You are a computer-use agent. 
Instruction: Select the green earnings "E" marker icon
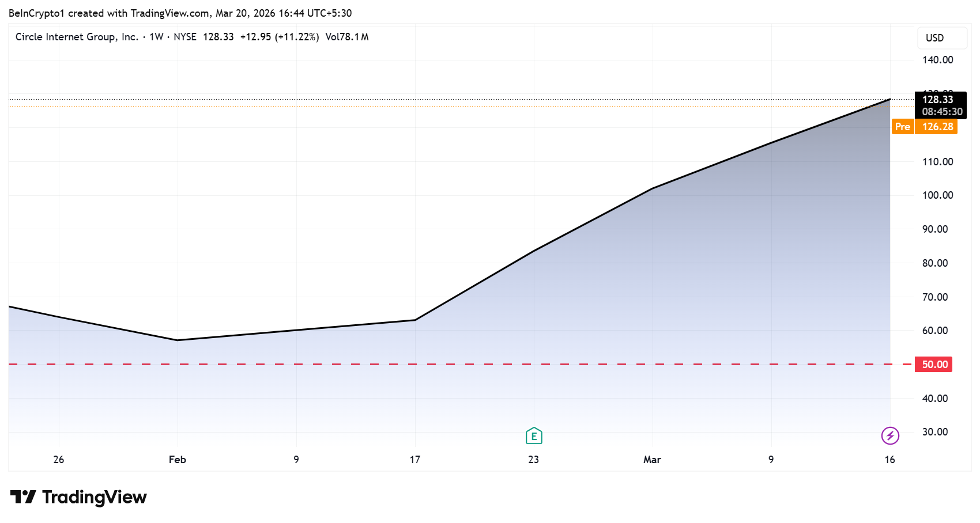533,436
